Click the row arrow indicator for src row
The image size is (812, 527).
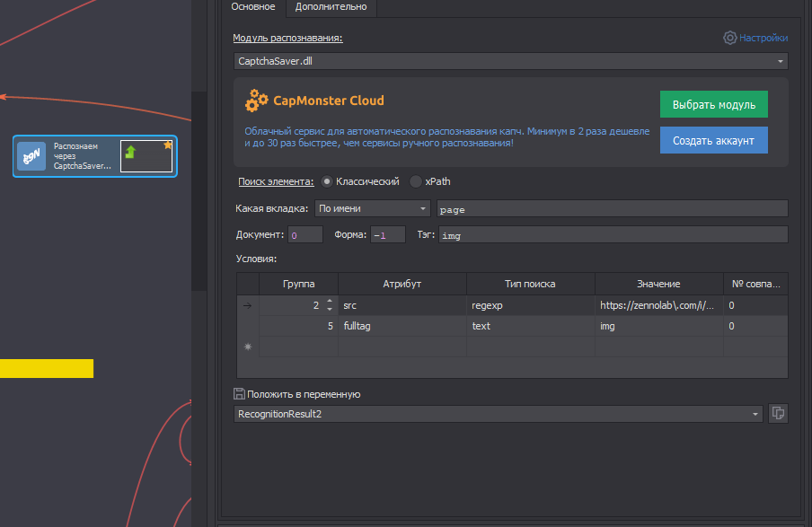coord(248,305)
